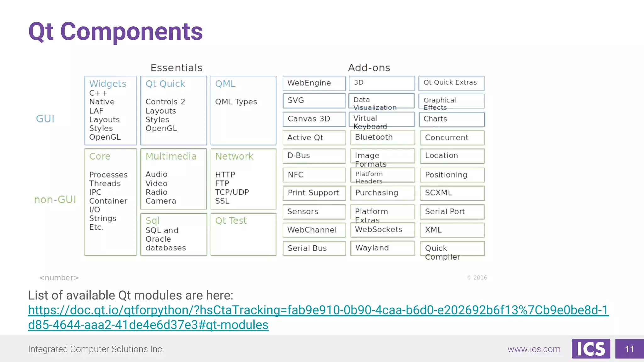This screenshot has height=362, width=644.
Task: Select the Canvas 3D add-on box
Action: (314, 119)
